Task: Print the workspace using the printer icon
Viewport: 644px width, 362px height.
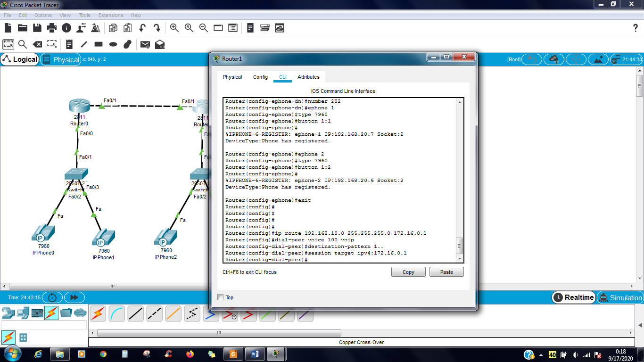Action: (x=52, y=28)
